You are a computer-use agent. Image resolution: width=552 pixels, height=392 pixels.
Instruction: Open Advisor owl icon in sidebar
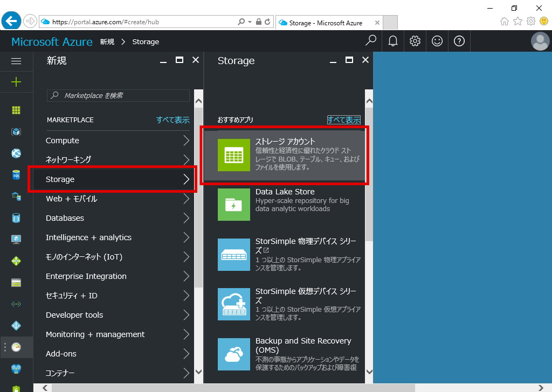(16, 369)
